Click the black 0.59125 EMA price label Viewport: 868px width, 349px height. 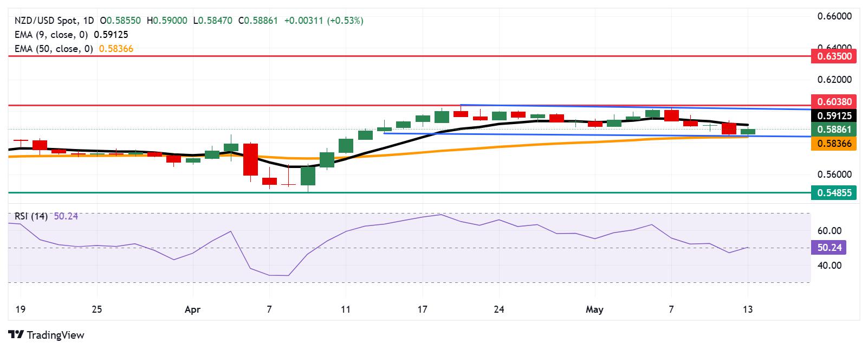click(x=834, y=115)
